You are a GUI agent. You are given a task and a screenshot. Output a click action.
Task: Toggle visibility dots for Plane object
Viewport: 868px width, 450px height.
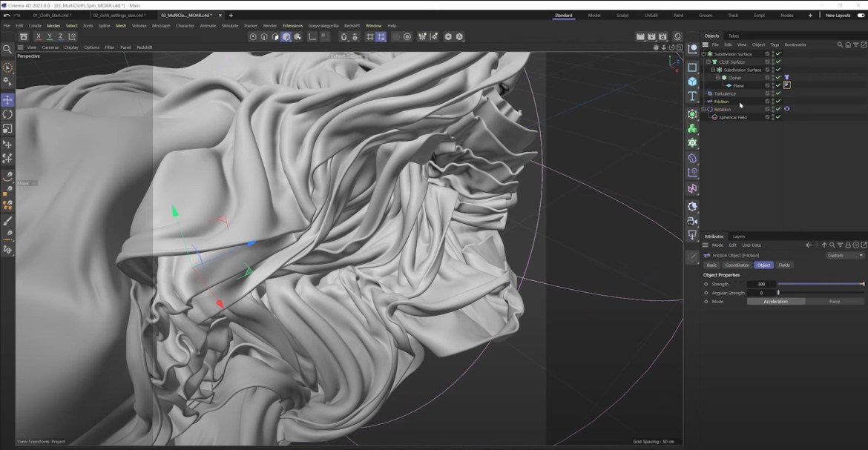coord(773,85)
